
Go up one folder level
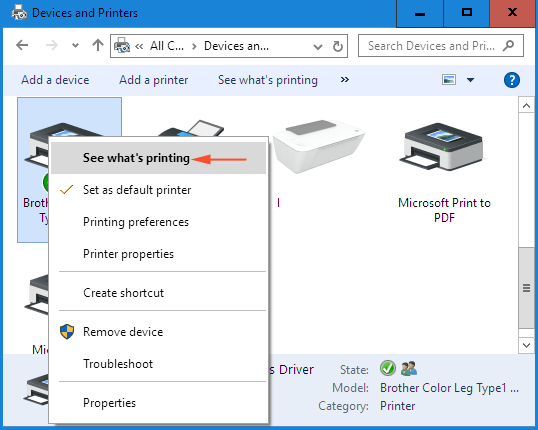98,45
